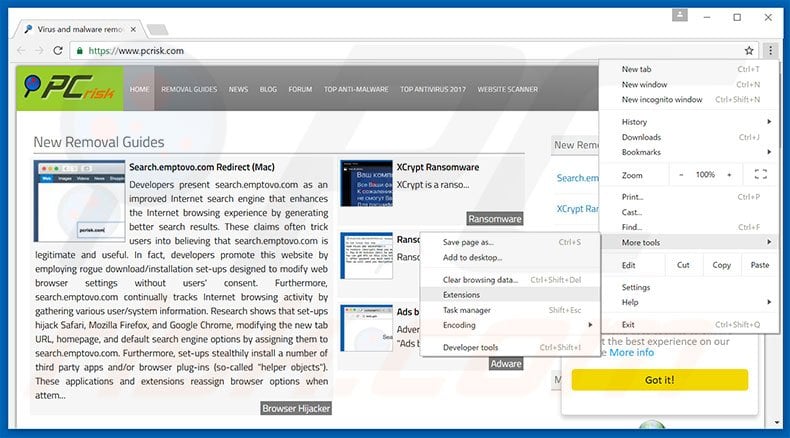Click the Adware category tag
790x438 pixels.
coord(506,363)
